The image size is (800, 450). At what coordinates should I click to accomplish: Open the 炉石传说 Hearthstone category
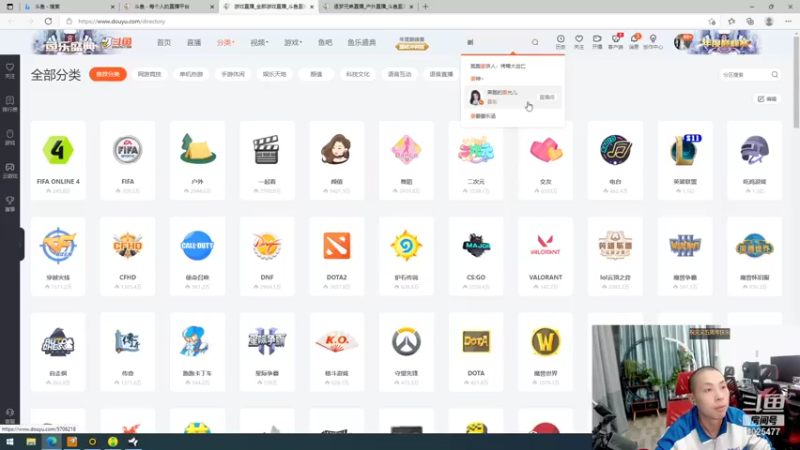[406, 256]
